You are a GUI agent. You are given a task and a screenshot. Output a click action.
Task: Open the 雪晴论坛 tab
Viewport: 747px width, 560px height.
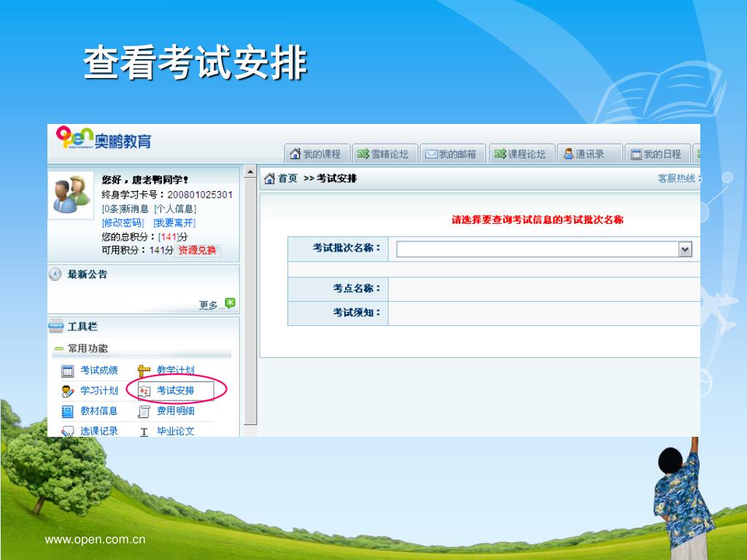coord(385,154)
